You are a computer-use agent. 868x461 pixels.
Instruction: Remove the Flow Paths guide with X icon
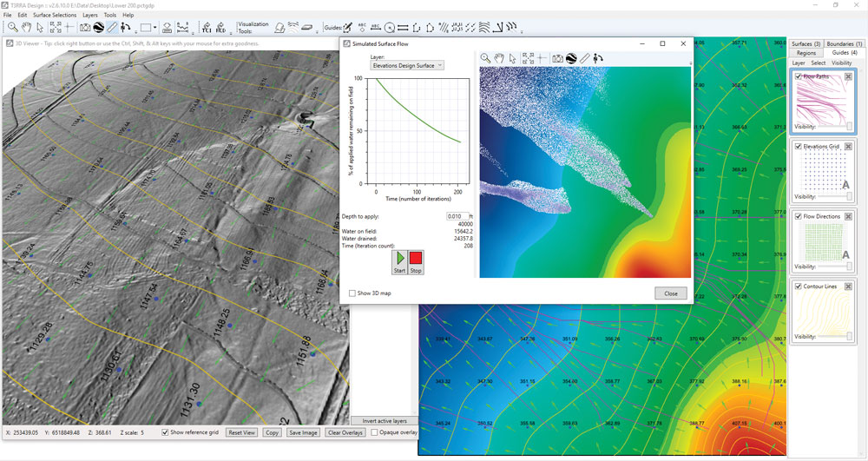tap(848, 76)
